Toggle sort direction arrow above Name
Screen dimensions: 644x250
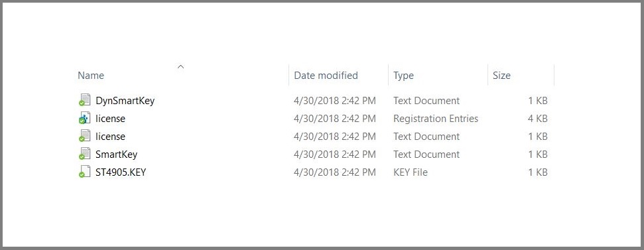tap(180, 66)
